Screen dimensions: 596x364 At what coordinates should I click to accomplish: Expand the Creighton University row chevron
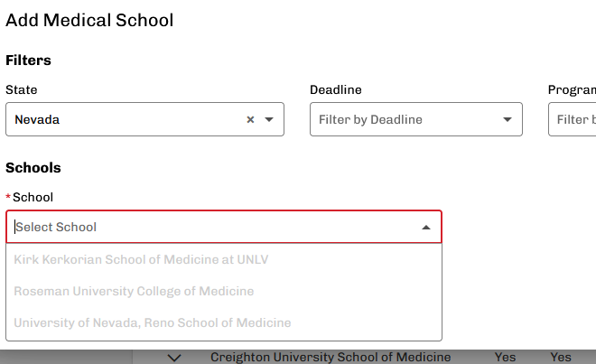coord(175,358)
